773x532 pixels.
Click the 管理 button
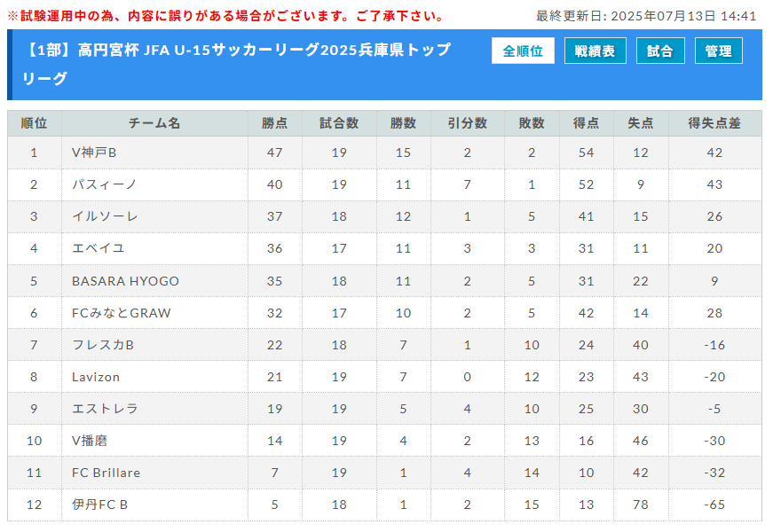coord(718,51)
